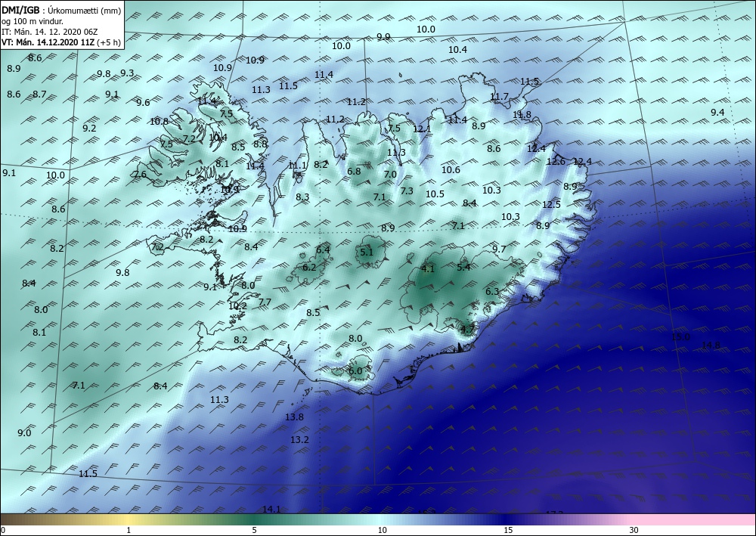Click the 9.2 value on the map
The height and width of the screenshot is (536, 756).
tap(89, 129)
